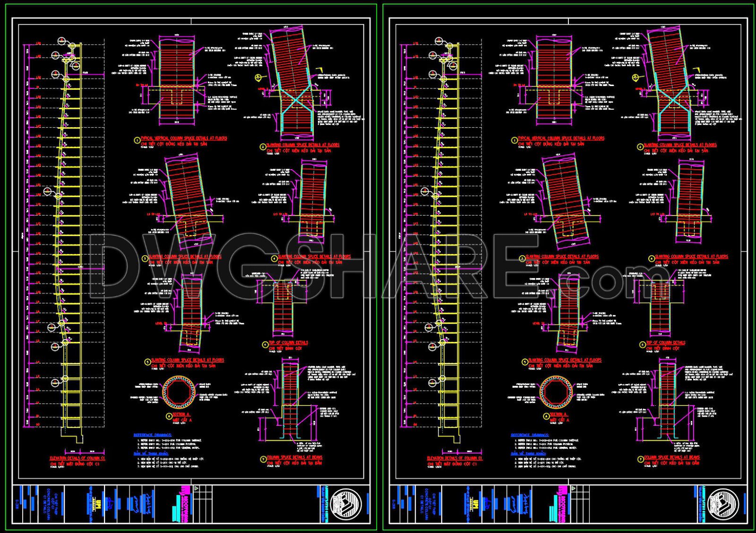Click the numbered callout 3 on the left sheet
Viewport: 756px width, 533px height.
coord(145,258)
